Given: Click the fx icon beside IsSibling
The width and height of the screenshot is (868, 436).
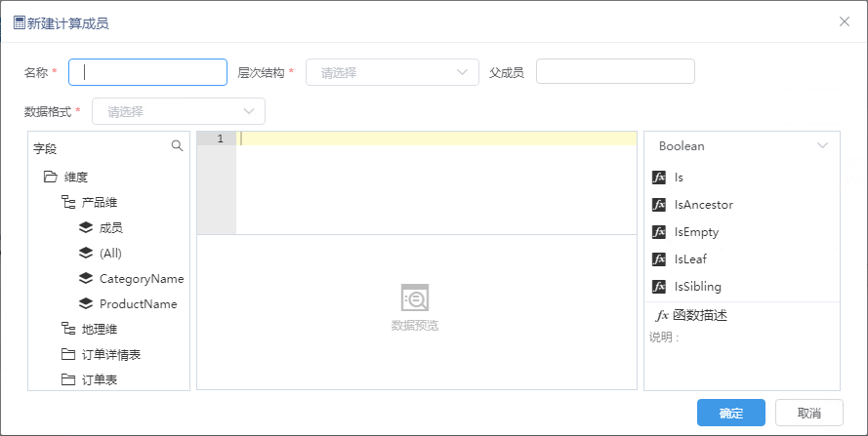Looking at the screenshot, I should point(659,287).
